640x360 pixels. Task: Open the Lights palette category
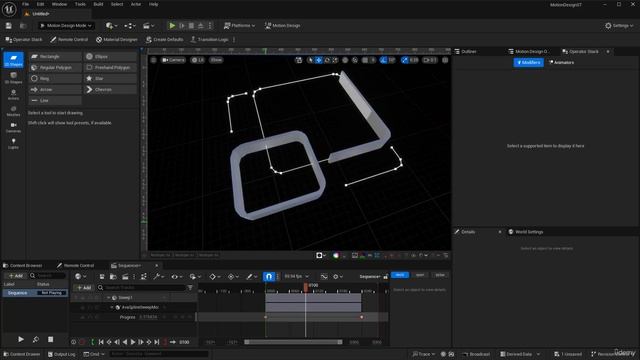point(13,143)
